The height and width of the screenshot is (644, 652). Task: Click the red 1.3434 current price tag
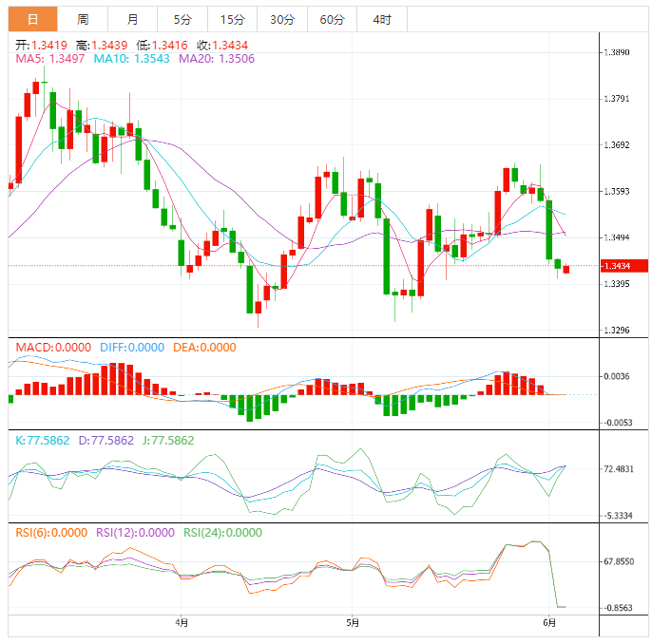(623, 266)
